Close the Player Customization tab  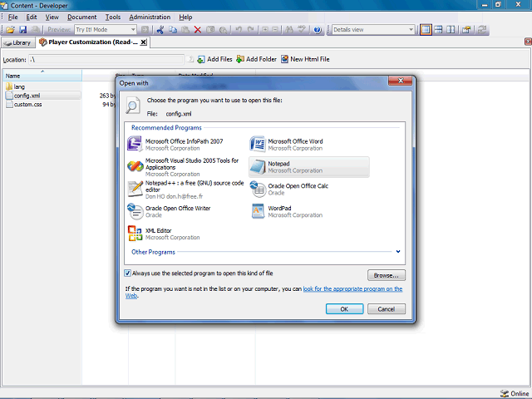[144, 42]
